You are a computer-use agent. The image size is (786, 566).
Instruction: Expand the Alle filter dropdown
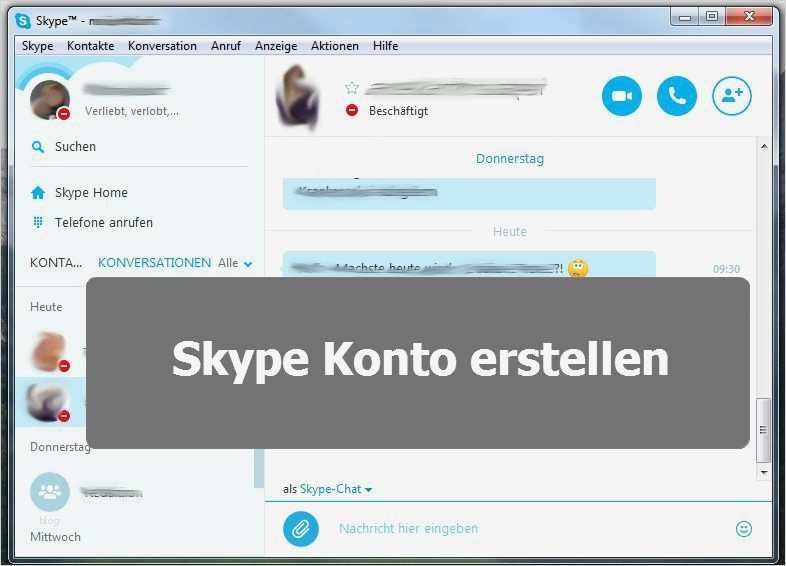tap(235, 263)
